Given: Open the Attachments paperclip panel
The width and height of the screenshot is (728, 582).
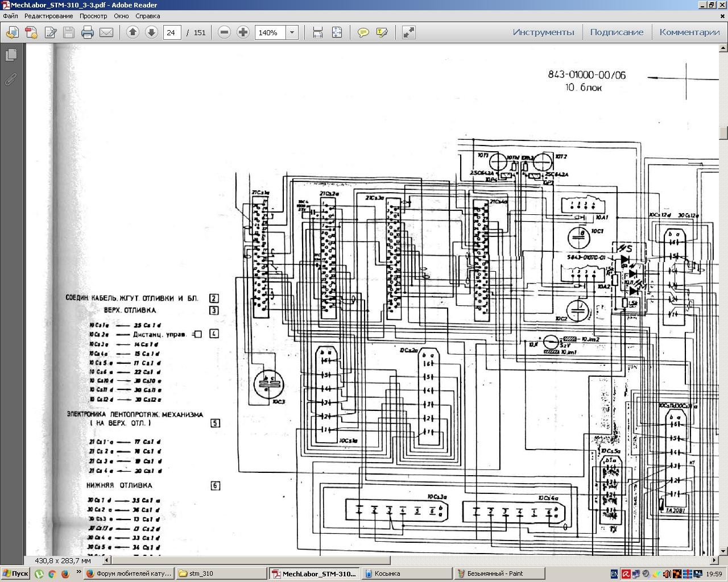Looking at the screenshot, I should coord(11,79).
